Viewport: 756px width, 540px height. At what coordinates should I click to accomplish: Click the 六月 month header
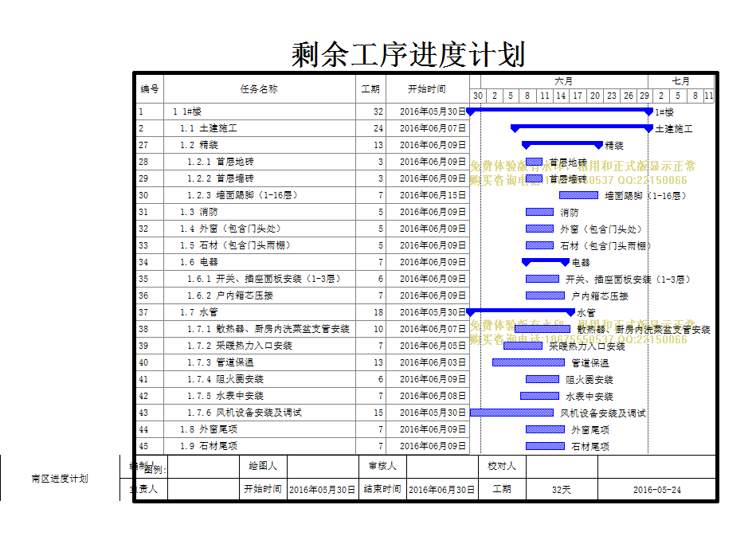(564, 81)
